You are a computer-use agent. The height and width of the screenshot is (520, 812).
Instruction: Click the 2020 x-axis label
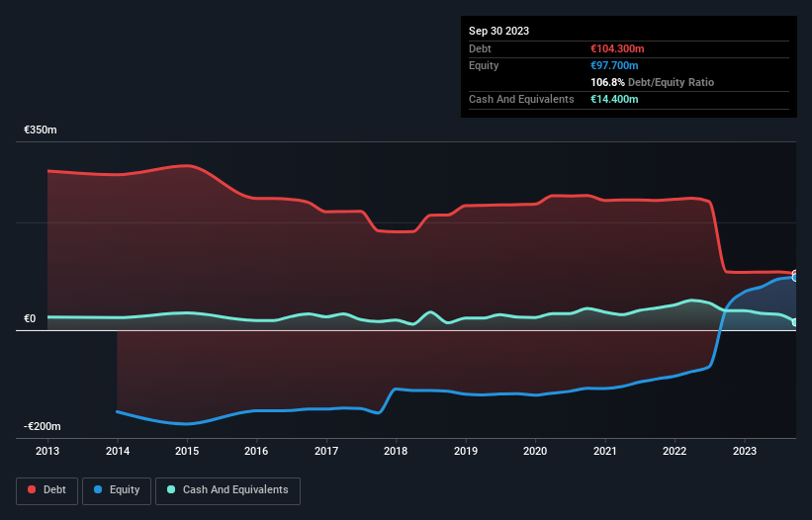(535, 451)
